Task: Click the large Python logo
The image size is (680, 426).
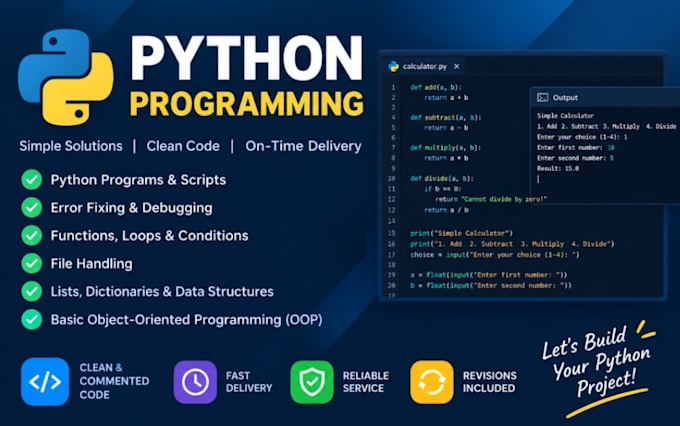Action: (x=66, y=77)
